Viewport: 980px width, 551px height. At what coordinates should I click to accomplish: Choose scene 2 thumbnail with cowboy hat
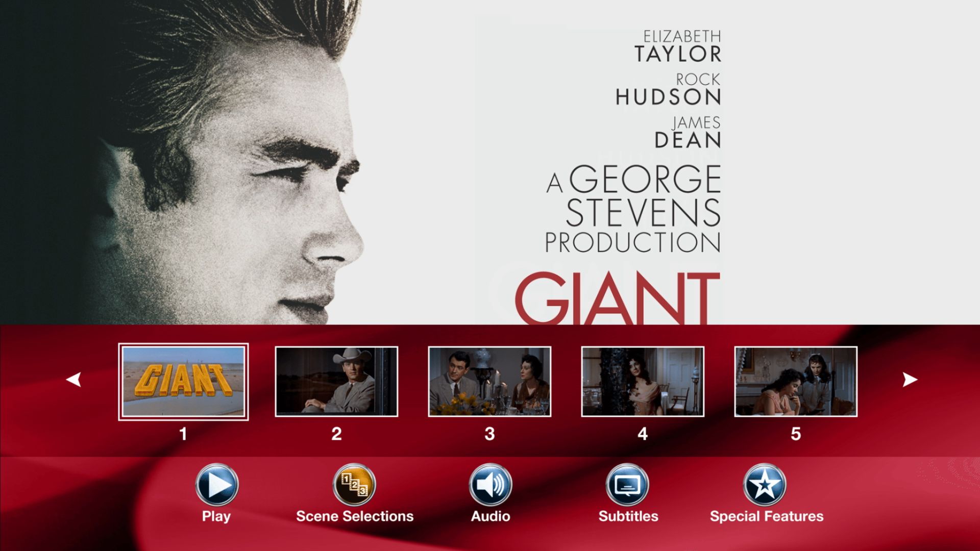pos(336,382)
